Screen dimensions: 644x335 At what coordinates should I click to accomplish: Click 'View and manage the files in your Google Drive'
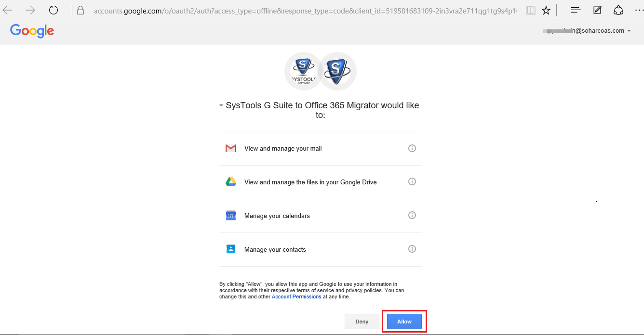[310, 182]
